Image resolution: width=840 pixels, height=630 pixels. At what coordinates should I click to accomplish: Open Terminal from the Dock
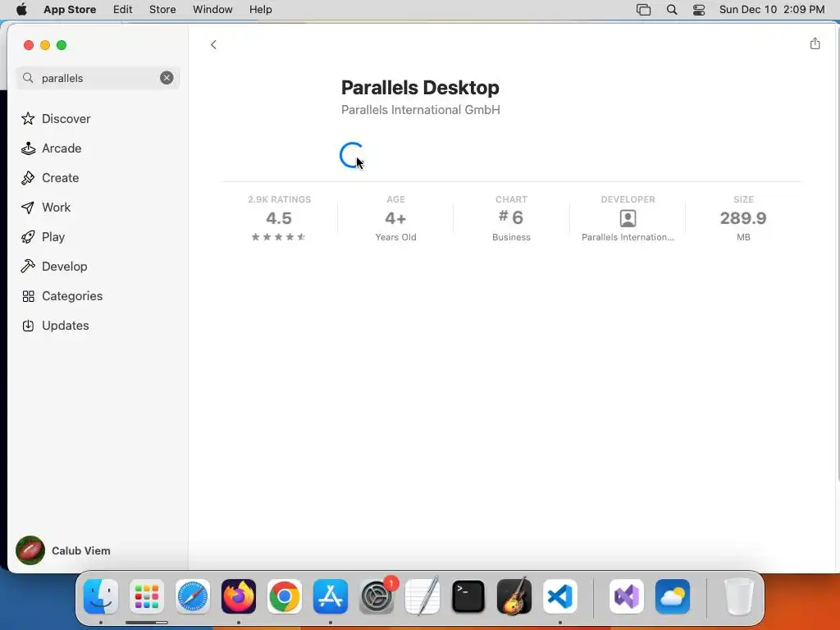coord(468,596)
